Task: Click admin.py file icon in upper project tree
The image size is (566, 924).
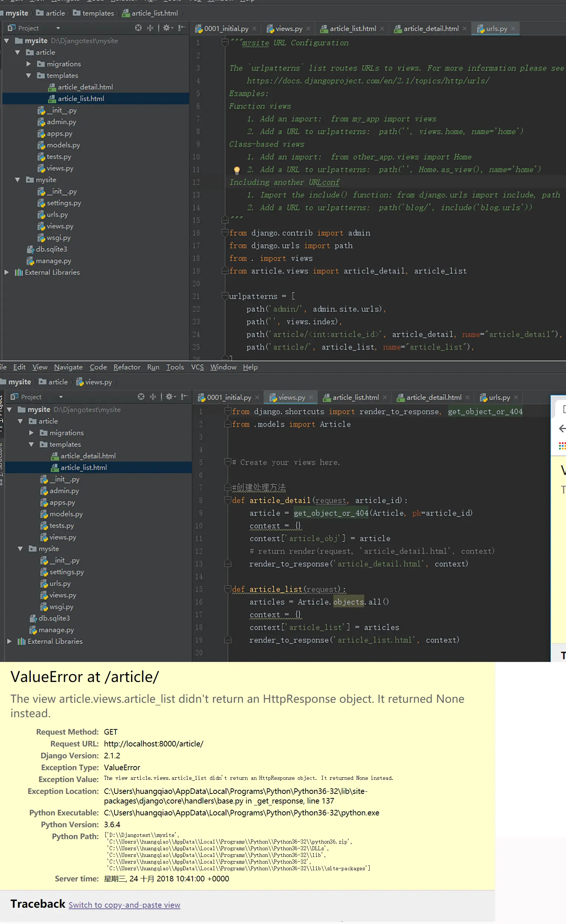Action: coord(41,122)
